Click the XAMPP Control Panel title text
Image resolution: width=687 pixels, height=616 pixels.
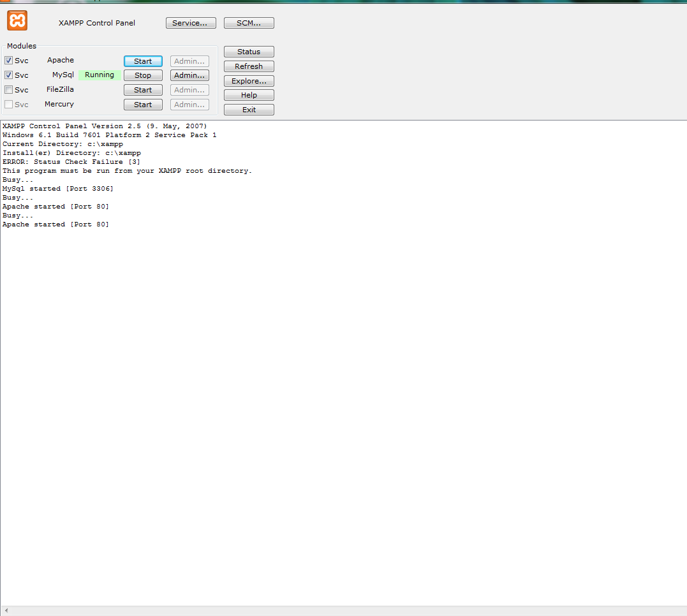pyautogui.click(x=97, y=23)
